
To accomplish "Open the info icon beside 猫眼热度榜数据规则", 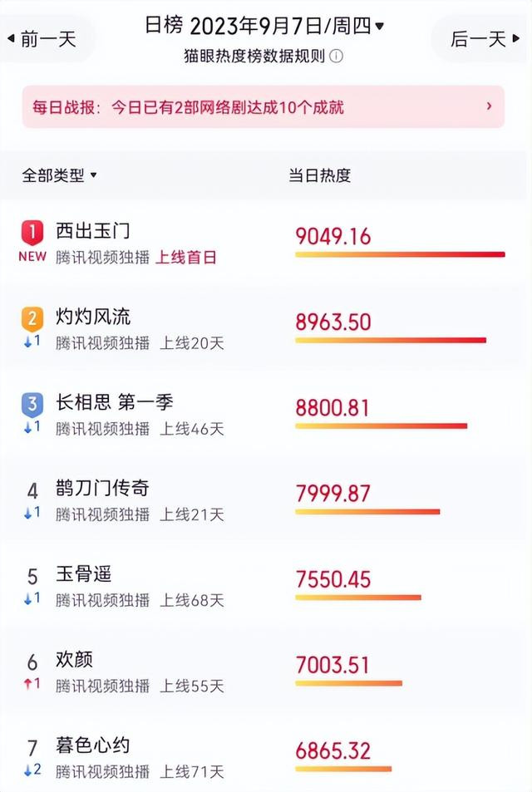I will point(336,56).
